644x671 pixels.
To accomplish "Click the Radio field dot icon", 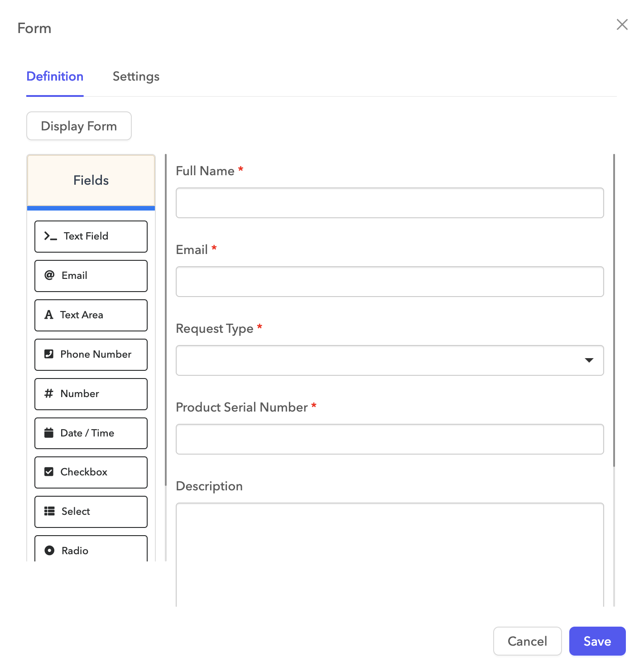I will tap(49, 551).
